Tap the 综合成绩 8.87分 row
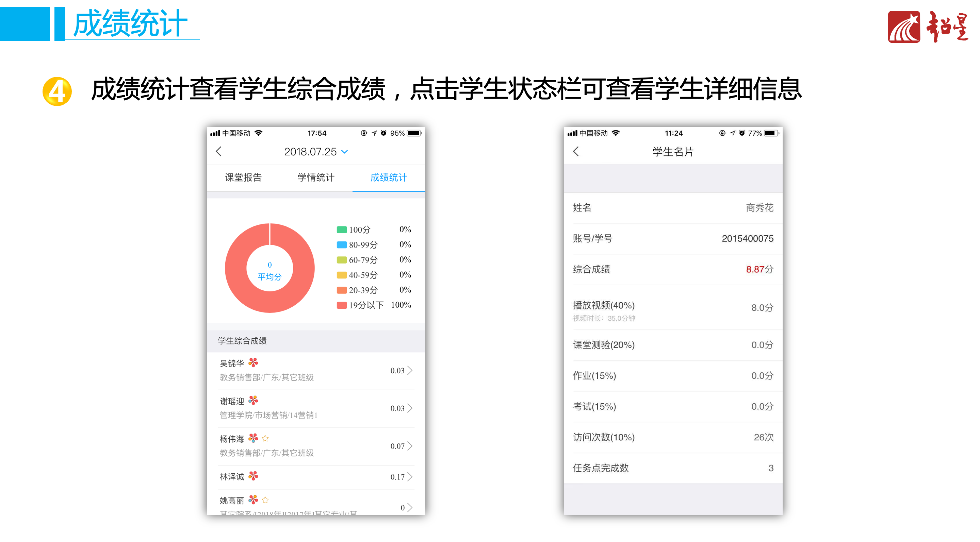980x542 pixels. coord(673,269)
